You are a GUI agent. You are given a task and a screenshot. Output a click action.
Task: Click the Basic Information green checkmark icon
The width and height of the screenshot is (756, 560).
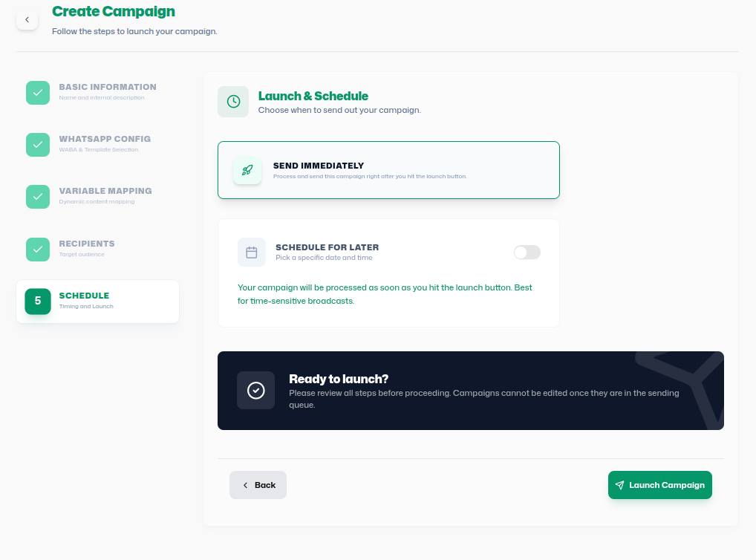(38, 93)
